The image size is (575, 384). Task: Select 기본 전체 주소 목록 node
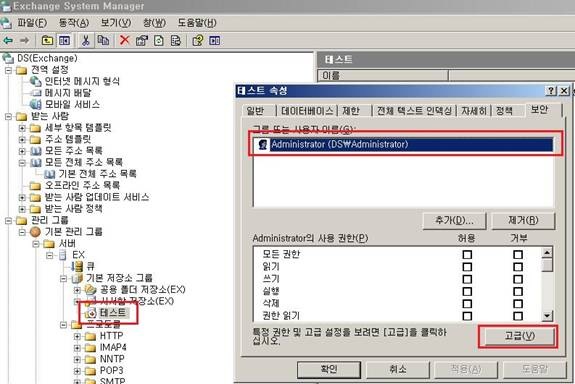97,173
